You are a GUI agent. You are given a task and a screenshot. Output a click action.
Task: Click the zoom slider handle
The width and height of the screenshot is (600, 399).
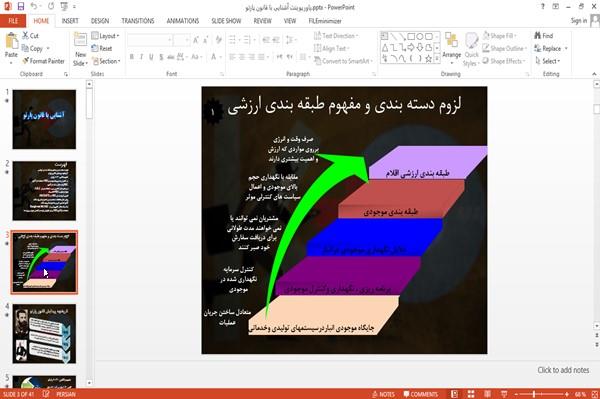coord(534,394)
